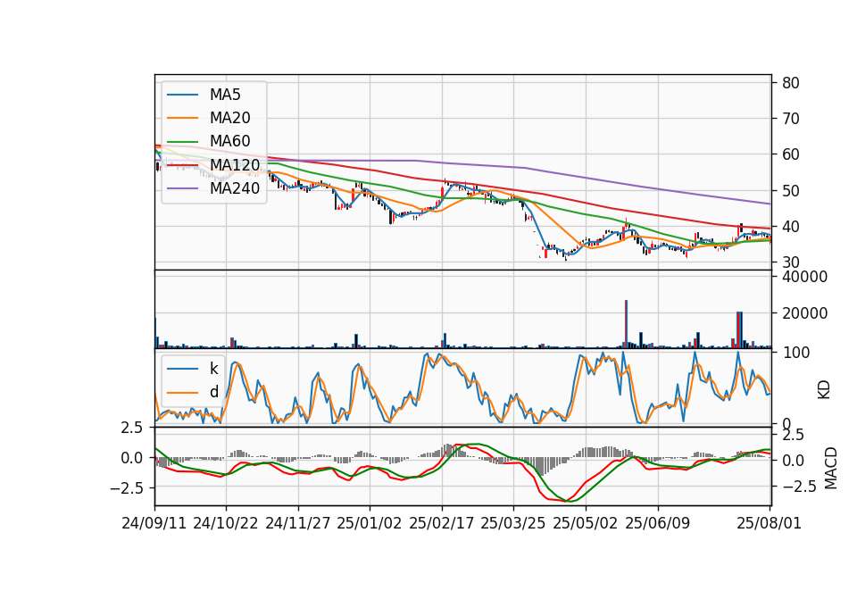The width and height of the screenshot is (857, 616).
Task: Click the 80 price axis tick
Action: (x=791, y=83)
